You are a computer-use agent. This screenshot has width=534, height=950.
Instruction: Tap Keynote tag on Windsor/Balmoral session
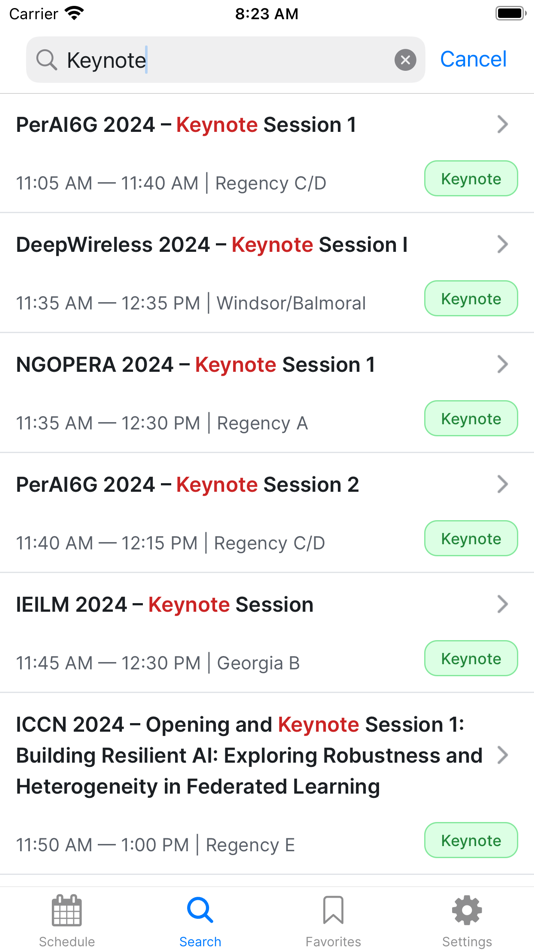point(471,298)
